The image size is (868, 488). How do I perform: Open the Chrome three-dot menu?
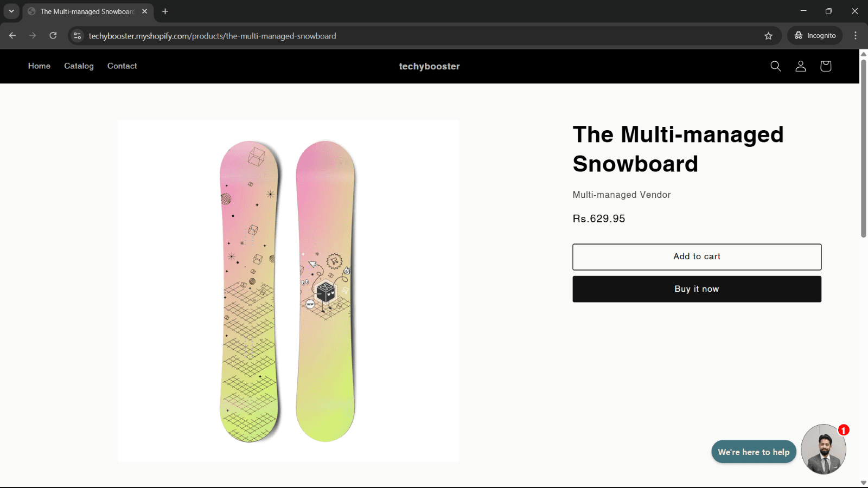[856, 36]
